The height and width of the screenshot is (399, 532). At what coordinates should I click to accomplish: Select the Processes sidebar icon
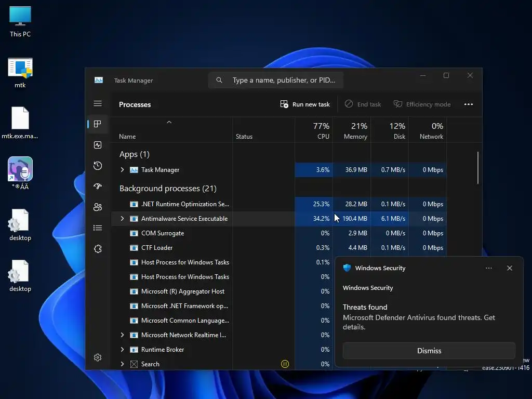coord(98,124)
